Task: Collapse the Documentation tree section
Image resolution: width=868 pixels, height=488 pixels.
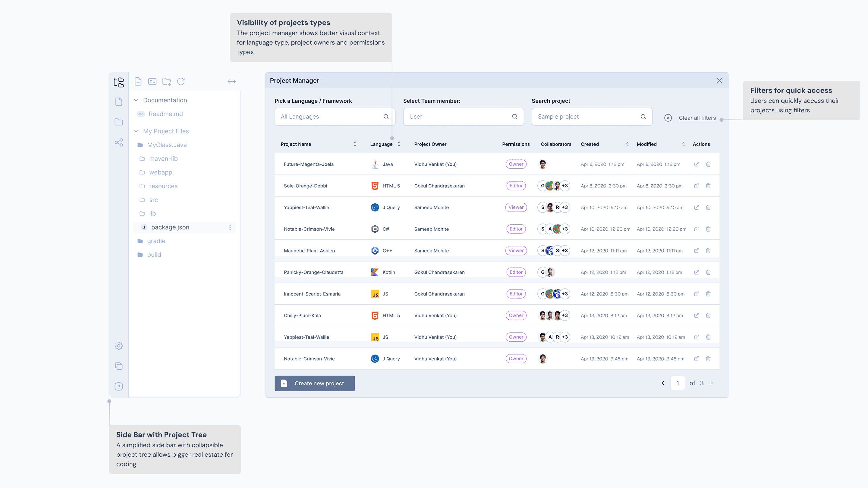Action: coord(136,100)
